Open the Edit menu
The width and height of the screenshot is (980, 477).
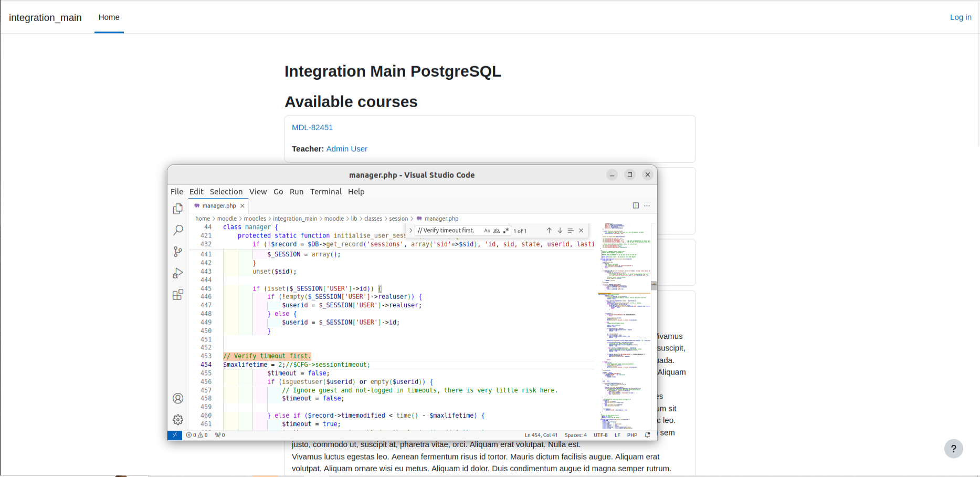click(x=196, y=192)
